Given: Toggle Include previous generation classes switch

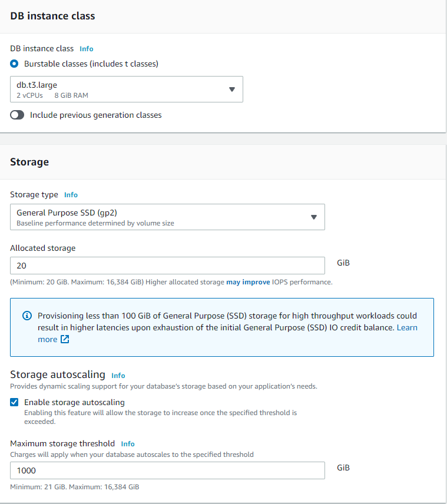Looking at the screenshot, I should coord(17,115).
